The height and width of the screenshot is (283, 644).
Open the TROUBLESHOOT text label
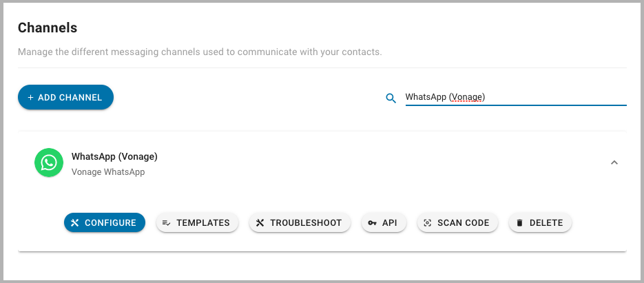pos(306,222)
